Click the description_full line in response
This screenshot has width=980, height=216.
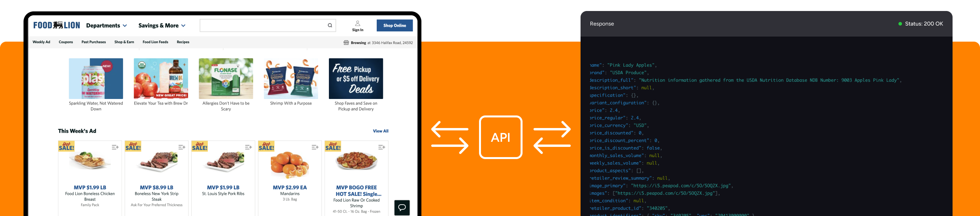pos(746,80)
